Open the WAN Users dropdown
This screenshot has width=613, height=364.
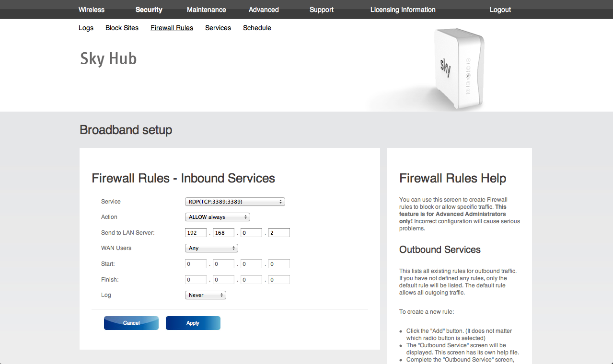coord(211,248)
